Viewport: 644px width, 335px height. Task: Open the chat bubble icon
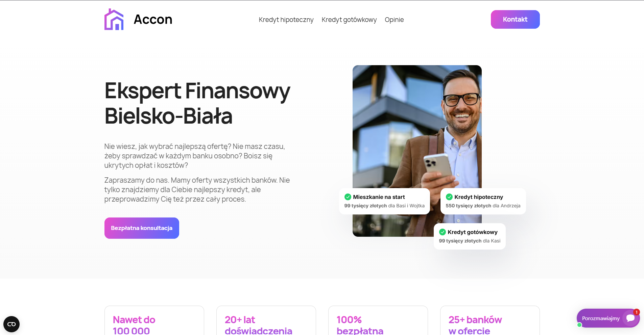click(x=630, y=318)
